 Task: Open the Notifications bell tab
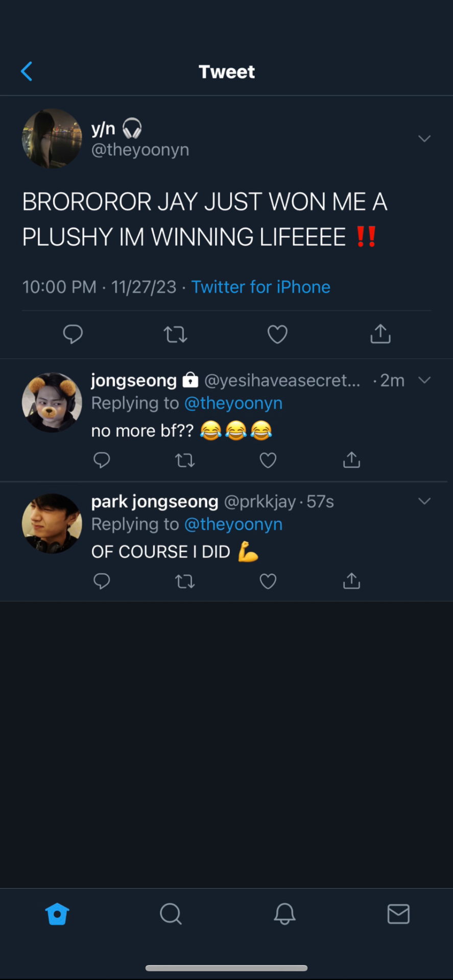(x=284, y=914)
